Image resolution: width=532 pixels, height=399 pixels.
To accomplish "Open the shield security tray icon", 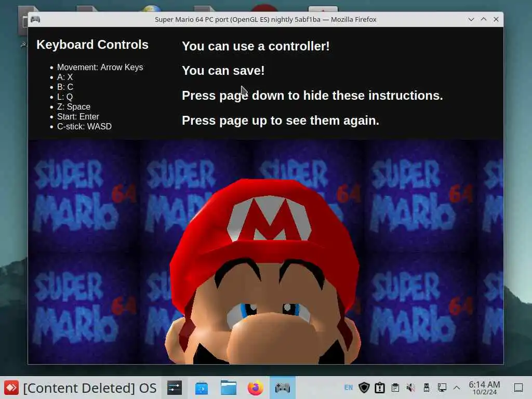I will pyautogui.click(x=364, y=388).
